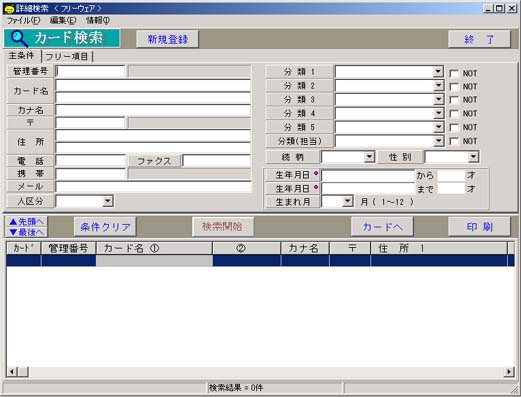
Task: Expand the 分類 3 dropdown
Action: point(438,99)
